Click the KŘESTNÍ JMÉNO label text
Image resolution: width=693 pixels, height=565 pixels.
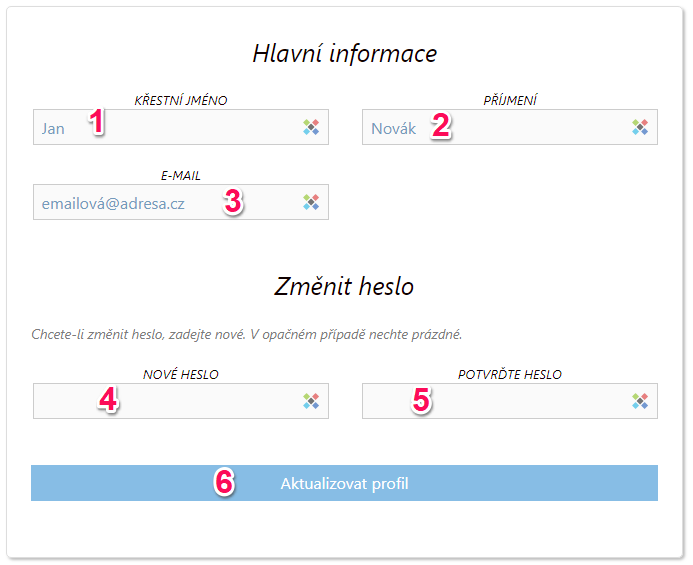click(x=181, y=100)
